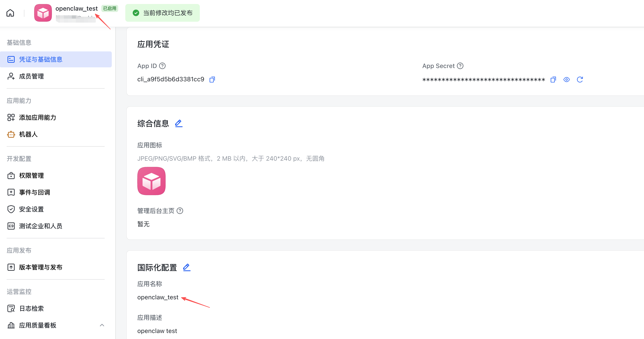Open 安全设置
644x339 pixels.
click(x=31, y=209)
